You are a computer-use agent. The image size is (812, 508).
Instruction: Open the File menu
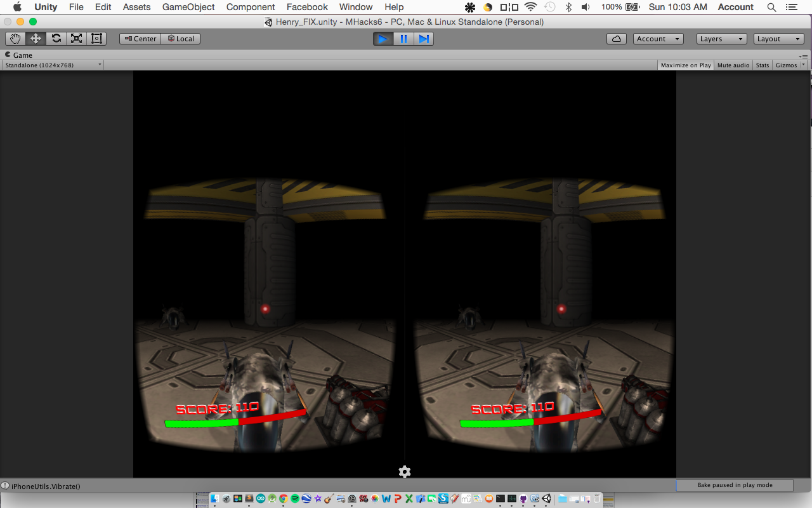pyautogui.click(x=76, y=7)
